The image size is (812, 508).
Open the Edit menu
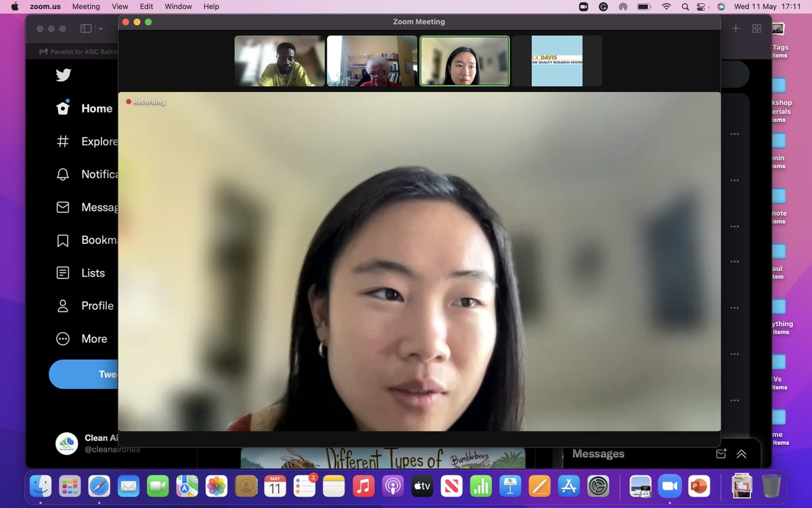(x=146, y=6)
